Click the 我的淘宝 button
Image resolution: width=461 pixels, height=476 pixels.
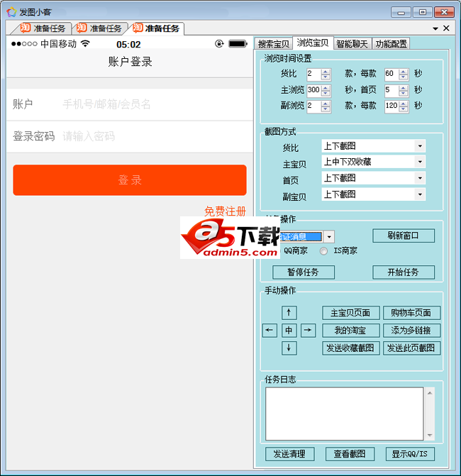coord(351,331)
